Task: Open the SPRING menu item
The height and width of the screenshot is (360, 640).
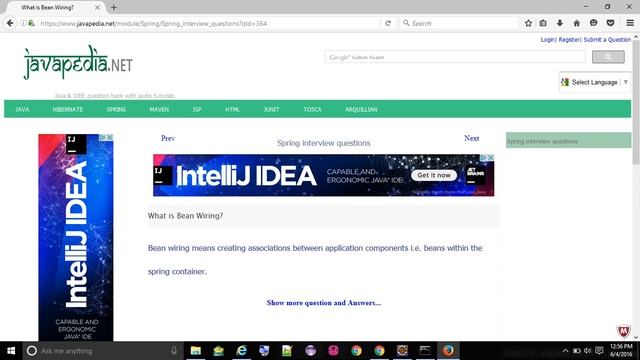Action: [x=116, y=109]
